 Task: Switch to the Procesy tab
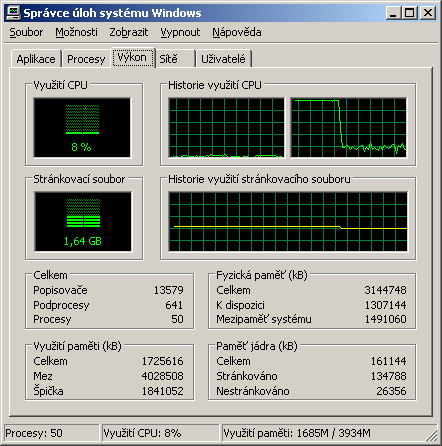(x=86, y=59)
